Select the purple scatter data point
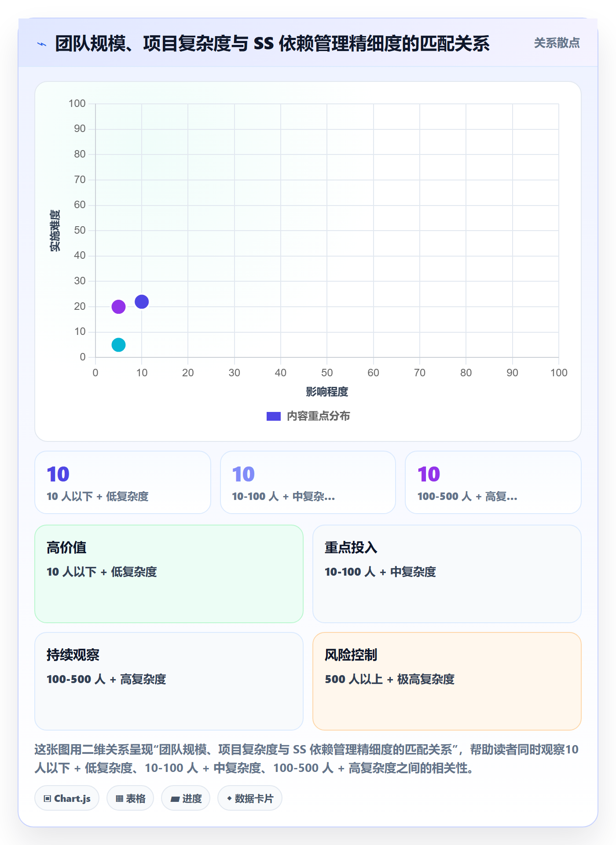This screenshot has width=616, height=845. tap(118, 307)
